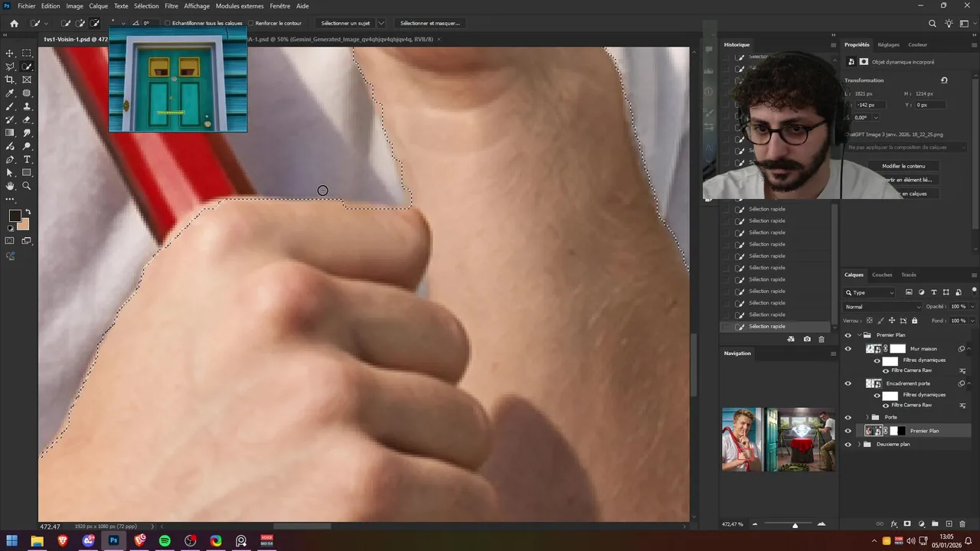Viewport: 980px width, 551px height.
Task: Delete layer trash icon in Layers panel
Action: click(x=963, y=524)
